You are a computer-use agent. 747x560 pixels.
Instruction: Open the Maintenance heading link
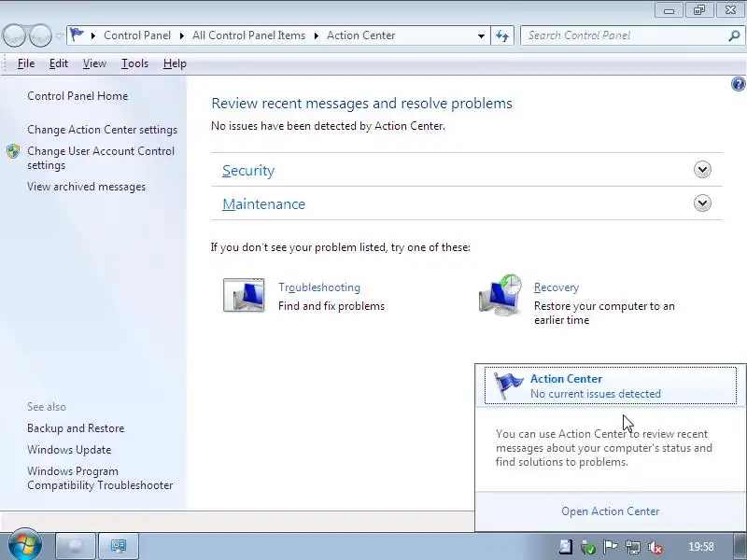[263, 203]
